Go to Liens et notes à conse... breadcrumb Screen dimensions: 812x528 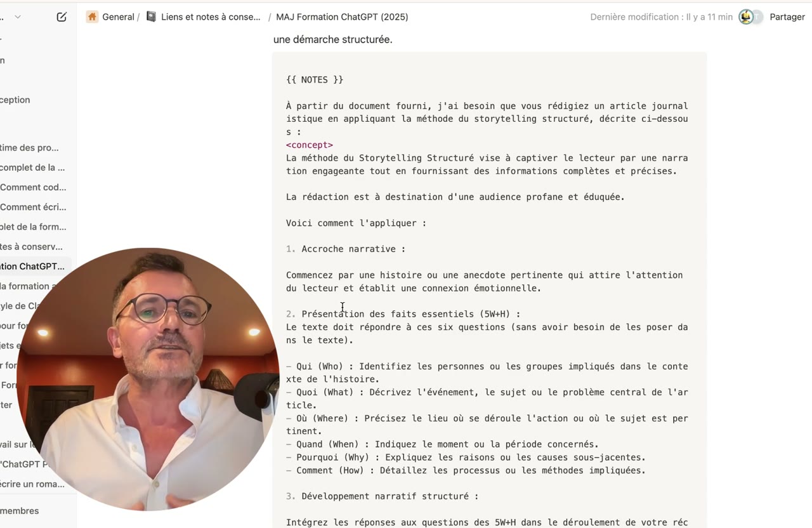[211, 17]
